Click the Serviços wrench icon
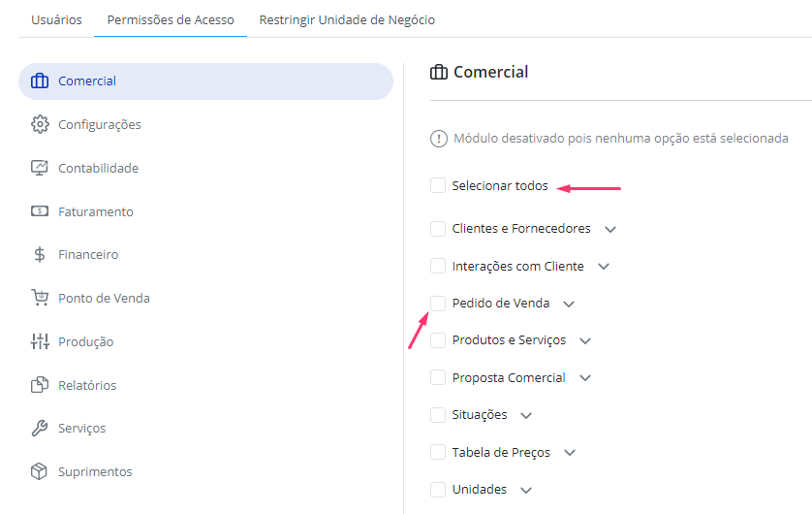 pyautogui.click(x=40, y=428)
